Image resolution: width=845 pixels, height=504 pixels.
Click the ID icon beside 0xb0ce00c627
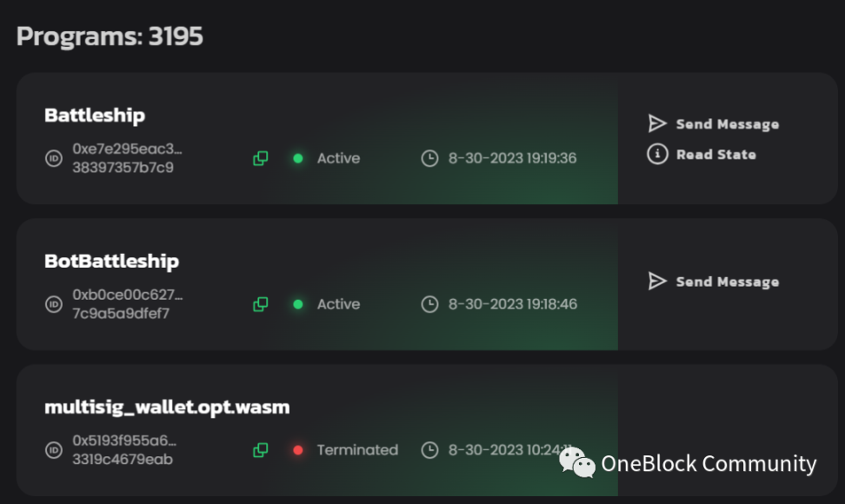click(53, 304)
